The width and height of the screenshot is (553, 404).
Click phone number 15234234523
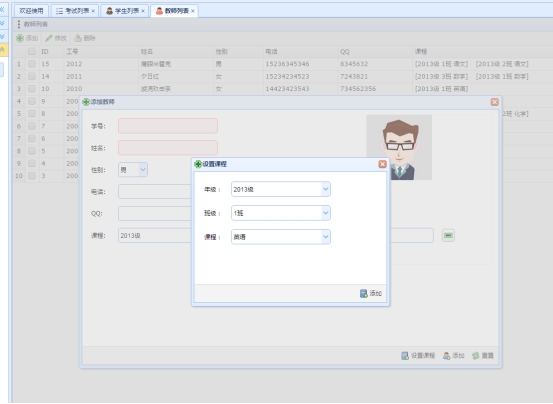click(287, 76)
